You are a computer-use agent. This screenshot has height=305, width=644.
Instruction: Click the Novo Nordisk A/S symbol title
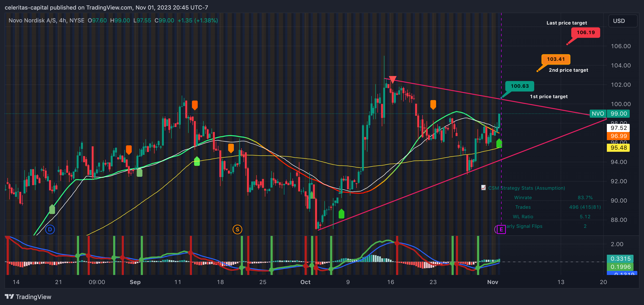tap(46, 20)
